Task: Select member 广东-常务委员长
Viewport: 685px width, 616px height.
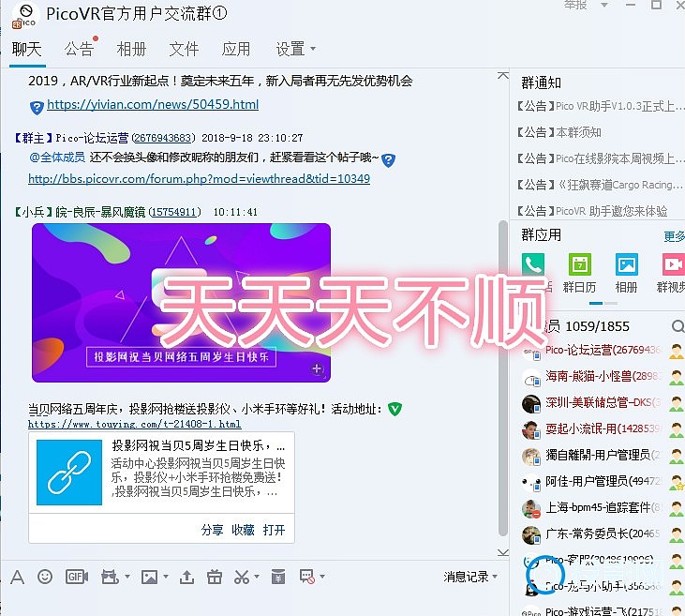Action: click(602, 533)
